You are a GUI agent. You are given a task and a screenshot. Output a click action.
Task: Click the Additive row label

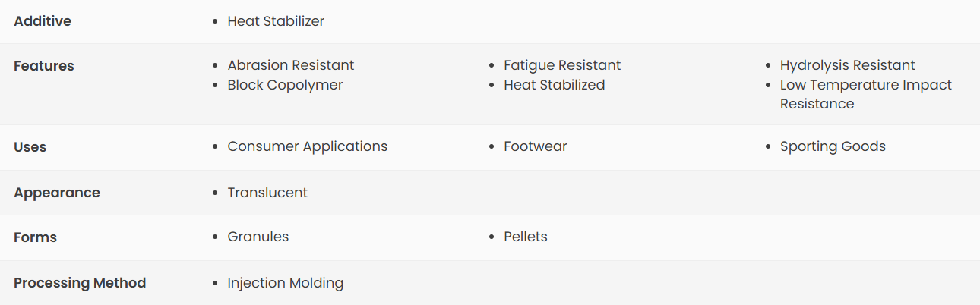click(x=43, y=21)
